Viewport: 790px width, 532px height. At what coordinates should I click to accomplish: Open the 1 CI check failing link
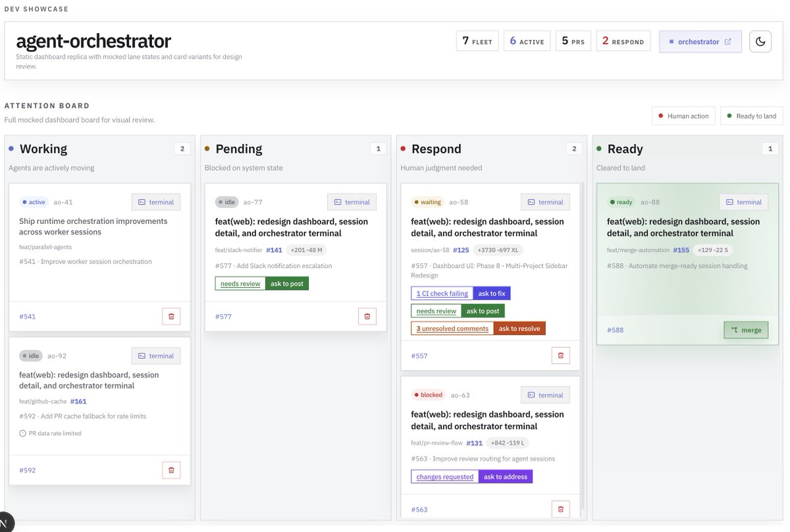(442, 294)
